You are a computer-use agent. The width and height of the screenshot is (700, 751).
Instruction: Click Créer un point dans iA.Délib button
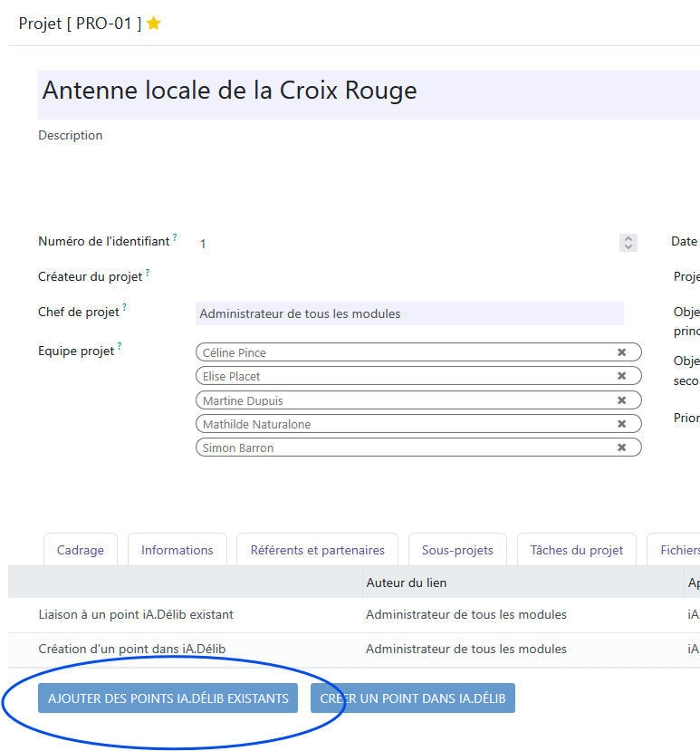413,698
